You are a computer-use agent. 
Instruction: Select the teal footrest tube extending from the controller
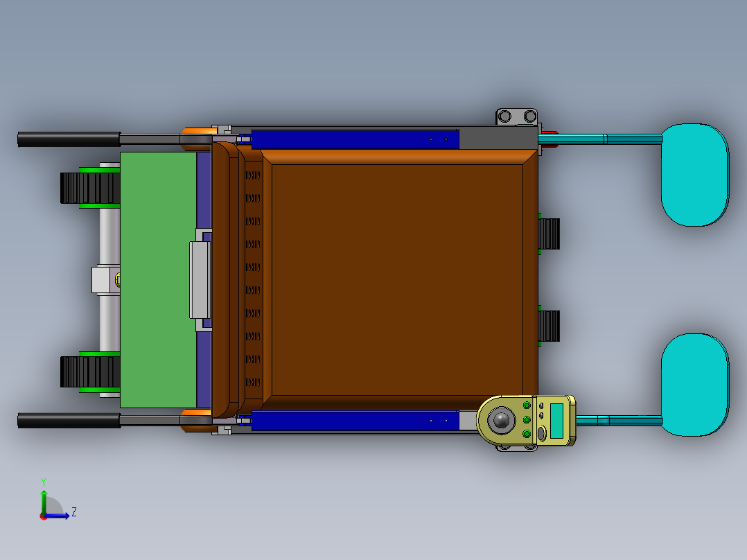(x=619, y=421)
